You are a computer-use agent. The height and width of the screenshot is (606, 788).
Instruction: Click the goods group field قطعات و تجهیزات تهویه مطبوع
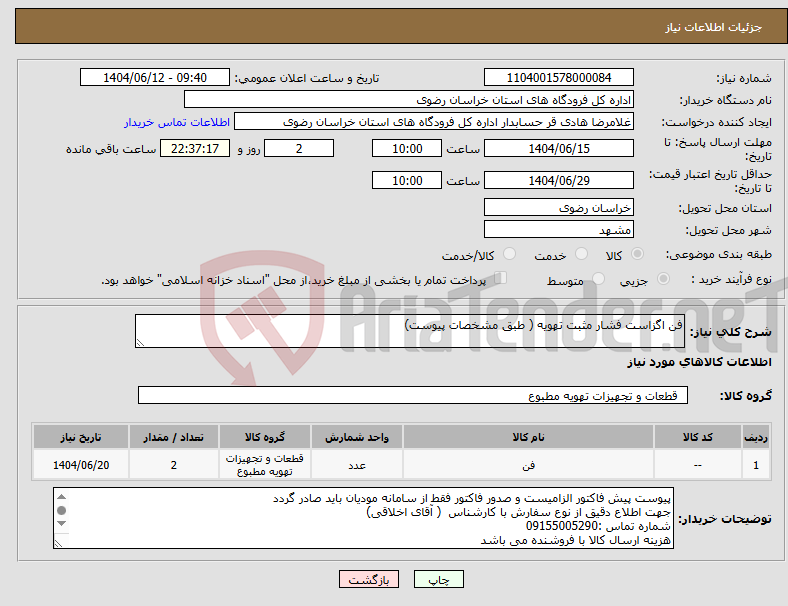coord(413,395)
